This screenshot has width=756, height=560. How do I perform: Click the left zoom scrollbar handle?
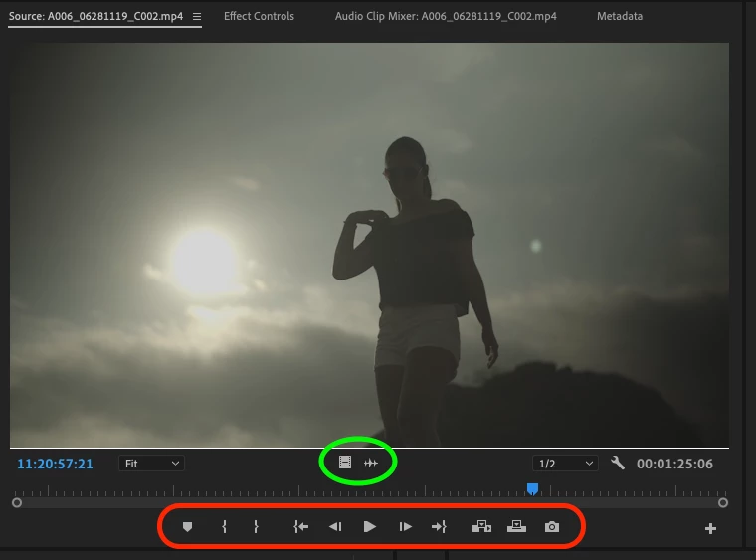[x=17, y=502]
